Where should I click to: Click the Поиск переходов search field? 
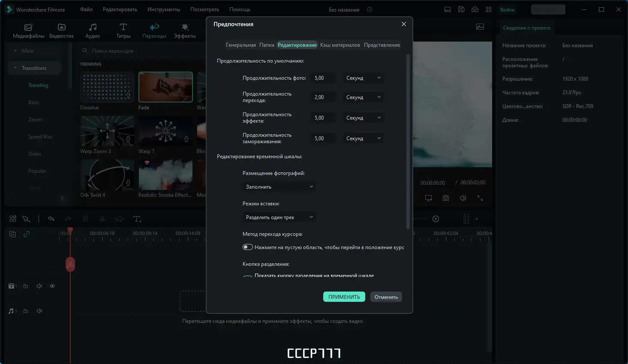tap(141, 51)
